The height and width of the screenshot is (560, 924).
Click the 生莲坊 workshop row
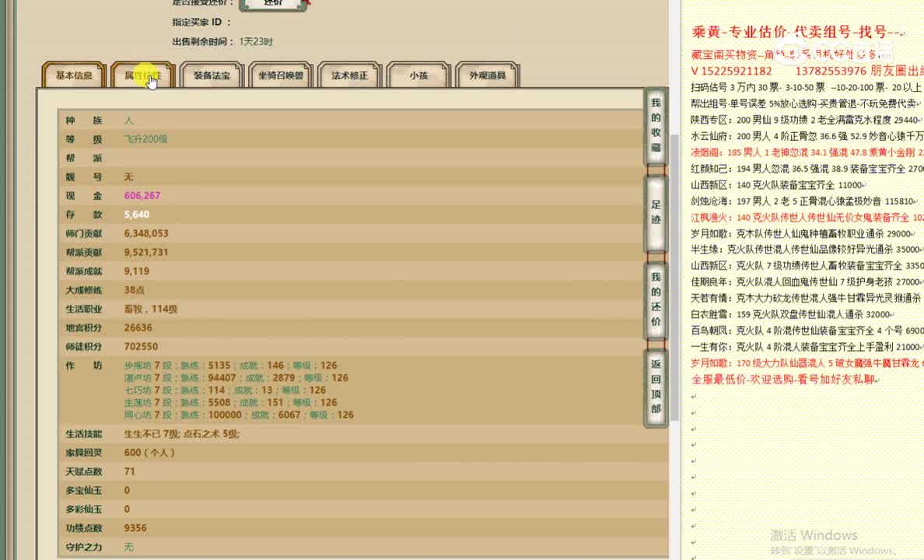point(230,403)
